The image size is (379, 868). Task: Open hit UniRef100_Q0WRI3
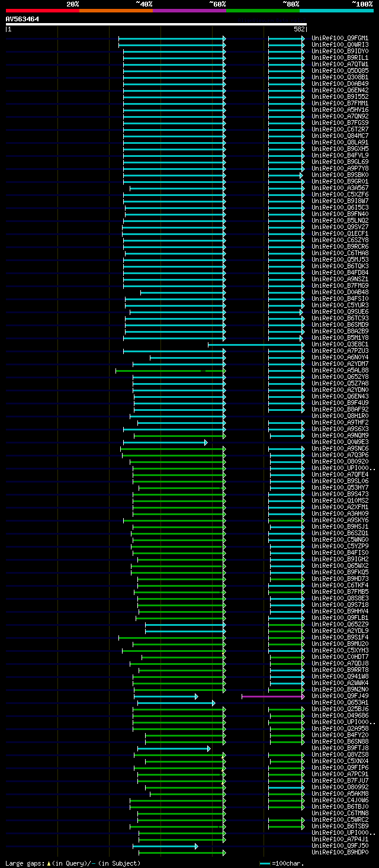(340, 45)
